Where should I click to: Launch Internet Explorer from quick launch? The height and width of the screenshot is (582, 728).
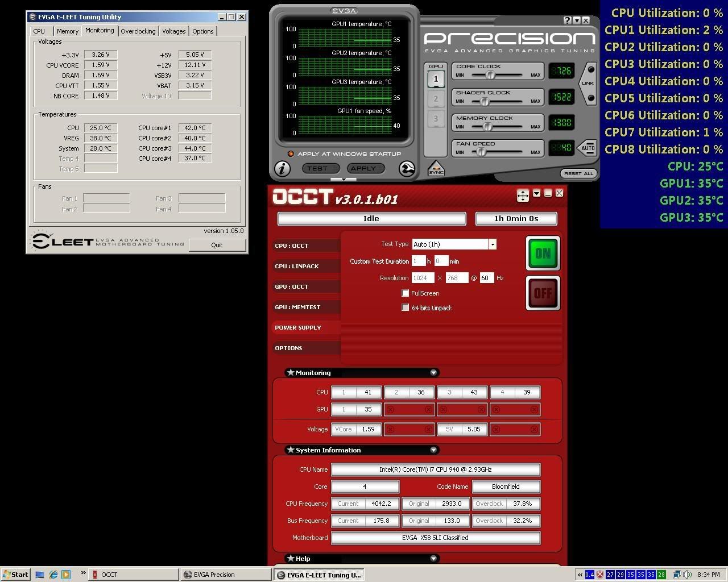point(53,575)
